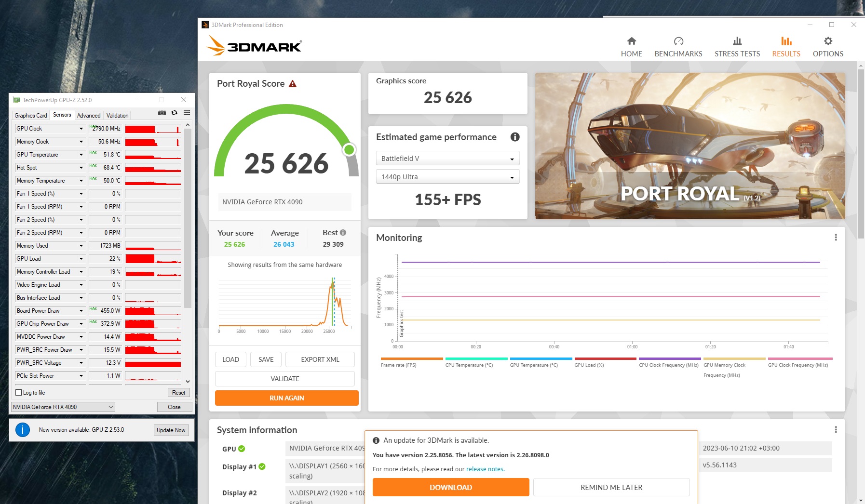The width and height of the screenshot is (865, 504).
Task: Click the GPU-Z sensors vertical scrollbar
Action: click(x=188, y=219)
